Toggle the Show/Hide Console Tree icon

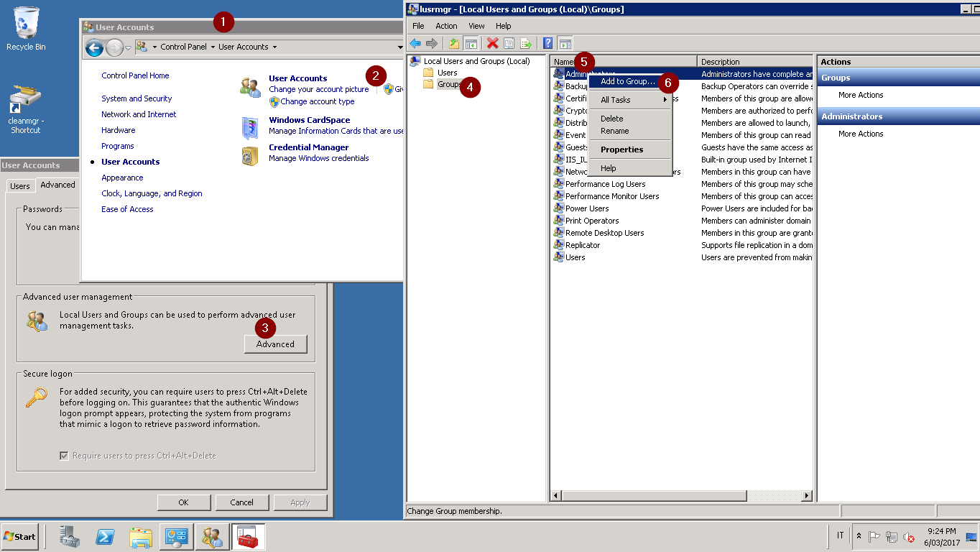tap(471, 43)
